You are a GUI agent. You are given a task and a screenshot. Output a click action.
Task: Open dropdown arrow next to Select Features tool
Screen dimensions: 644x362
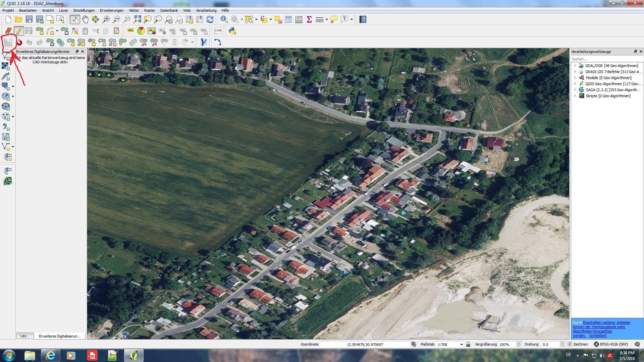(x=257, y=19)
